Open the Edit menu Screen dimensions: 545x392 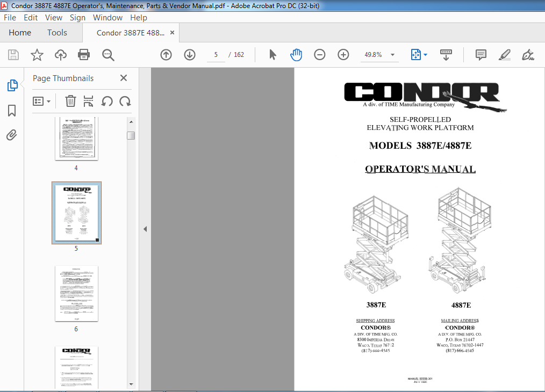pos(31,17)
